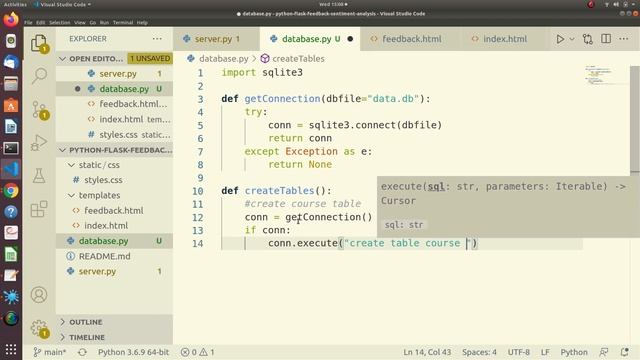
Task: Open the Extensions view
Action: tap(39, 209)
